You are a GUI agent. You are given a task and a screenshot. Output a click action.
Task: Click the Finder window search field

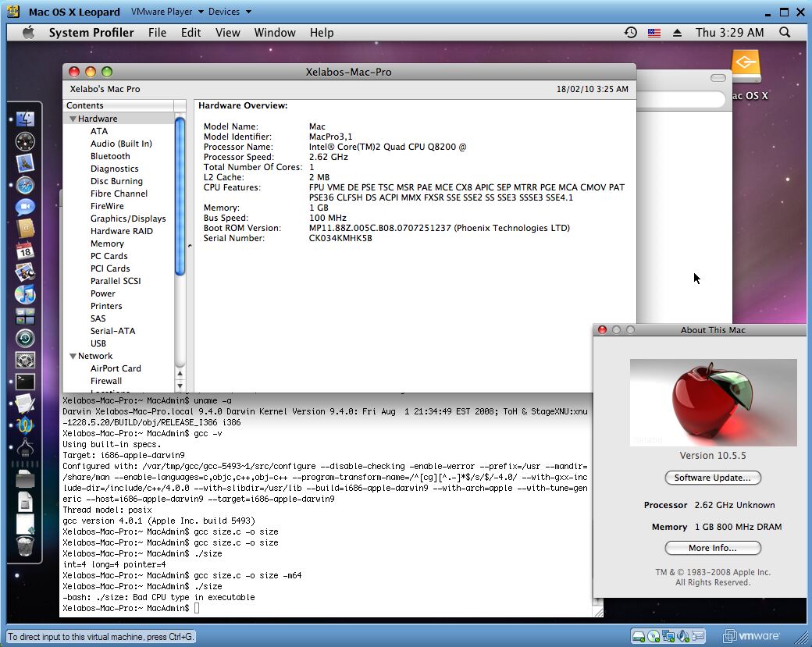coord(681,99)
